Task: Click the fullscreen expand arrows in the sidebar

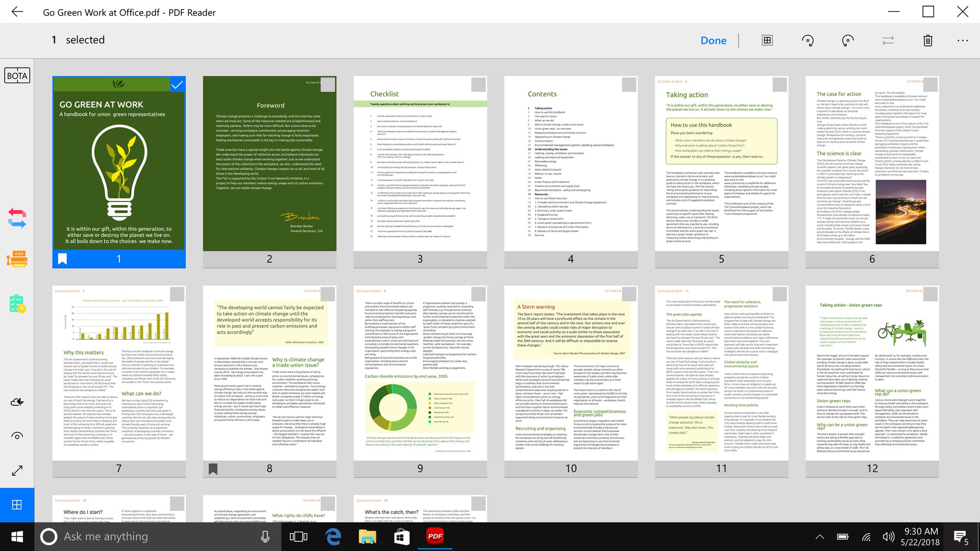Action: [17, 470]
